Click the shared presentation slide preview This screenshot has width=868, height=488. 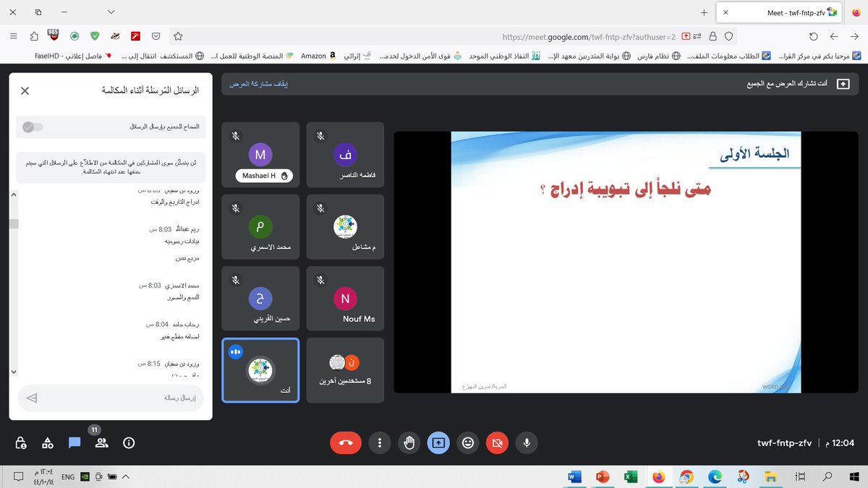click(626, 262)
